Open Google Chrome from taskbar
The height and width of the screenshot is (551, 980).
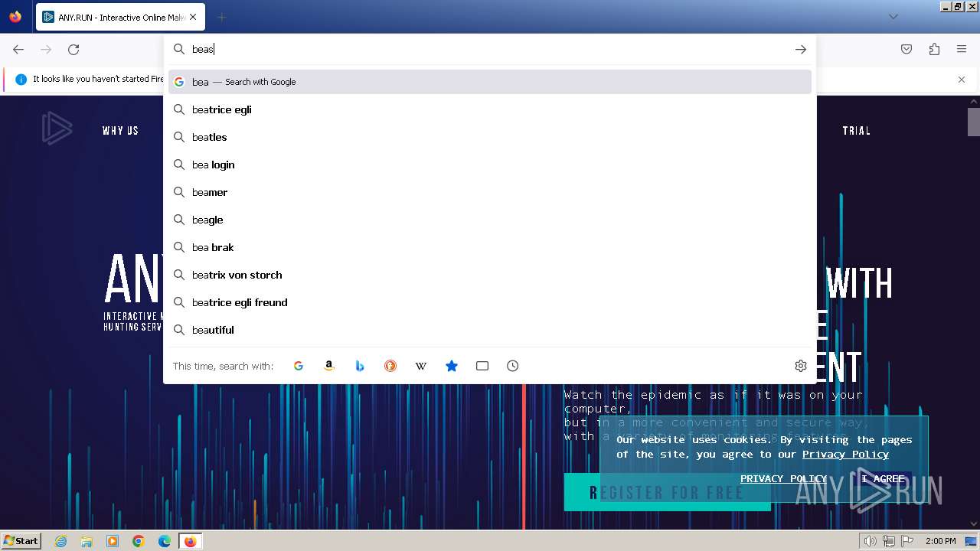(x=139, y=541)
